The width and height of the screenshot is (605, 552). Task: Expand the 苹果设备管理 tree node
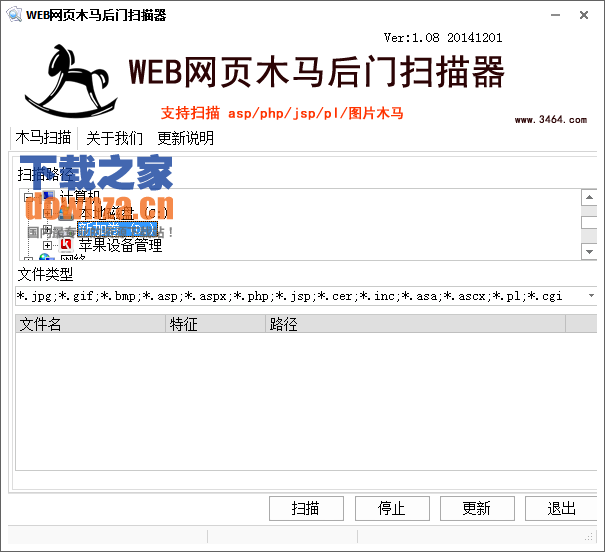(x=47, y=245)
